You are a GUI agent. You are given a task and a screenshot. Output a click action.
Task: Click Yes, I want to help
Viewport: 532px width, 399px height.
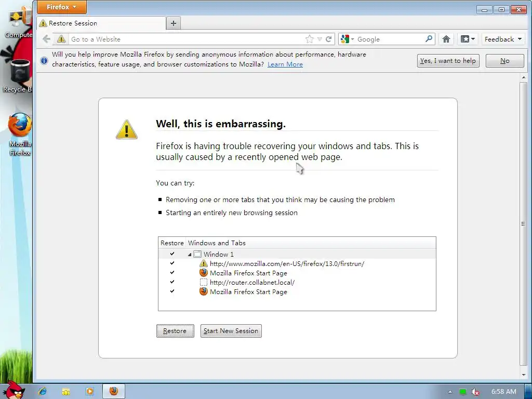448,61
